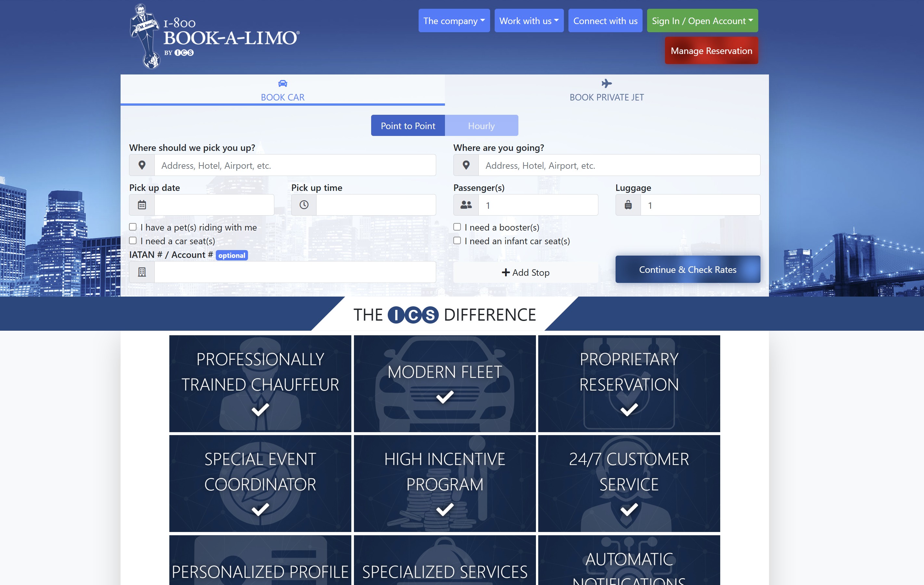Open 'Sign In / Open Account' dropdown
Image resolution: width=924 pixels, height=585 pixels.
click(702, 21)
